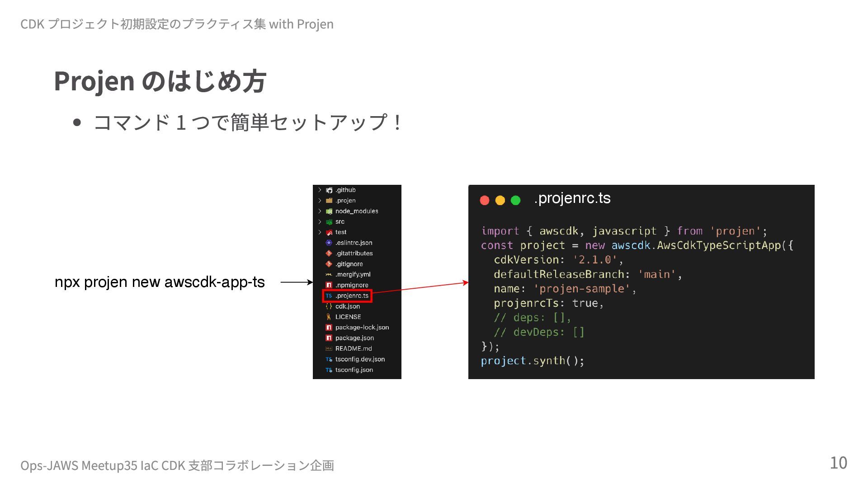Screen dimensions: 868x488
Task: Click the README.md markdown icon
Action: (329, 348)
